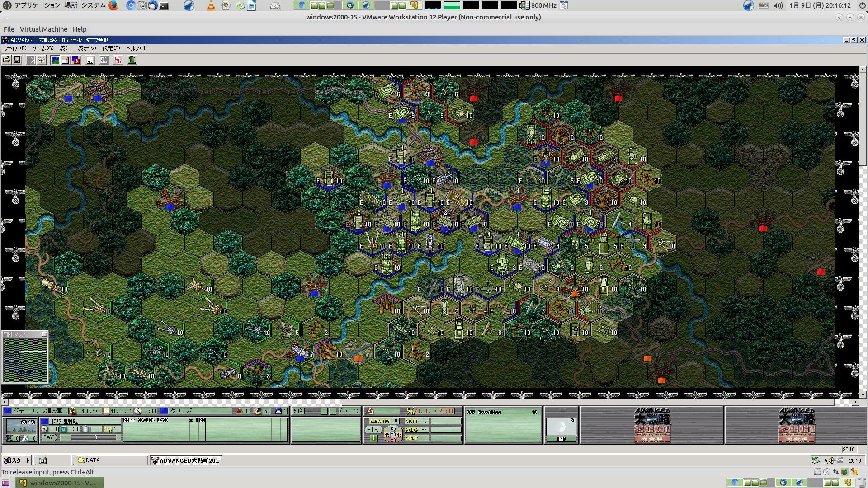Click the スタート start button
This screenshot has width=868, height=488.
[17, 460]
